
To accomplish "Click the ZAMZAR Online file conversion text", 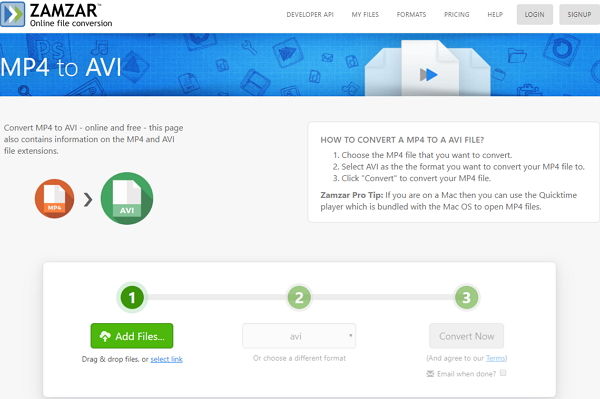I will pyautogui.click(x=71, y=15).
